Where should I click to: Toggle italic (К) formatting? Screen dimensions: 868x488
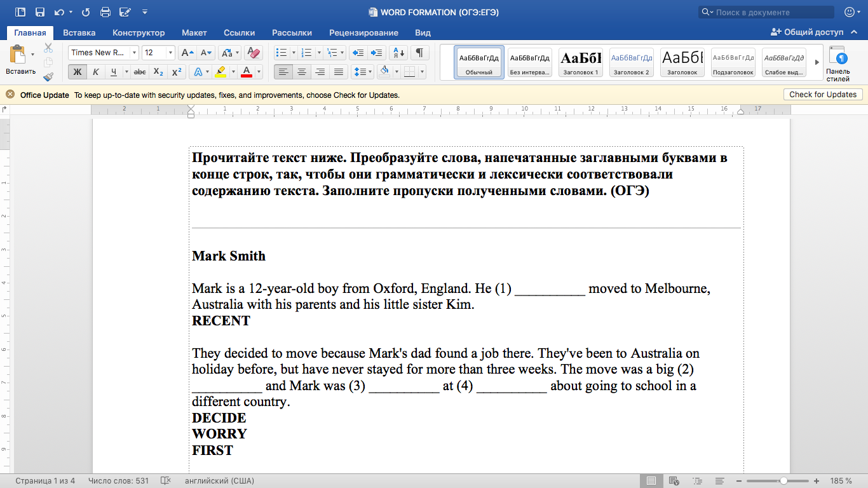tap(95, 72)
